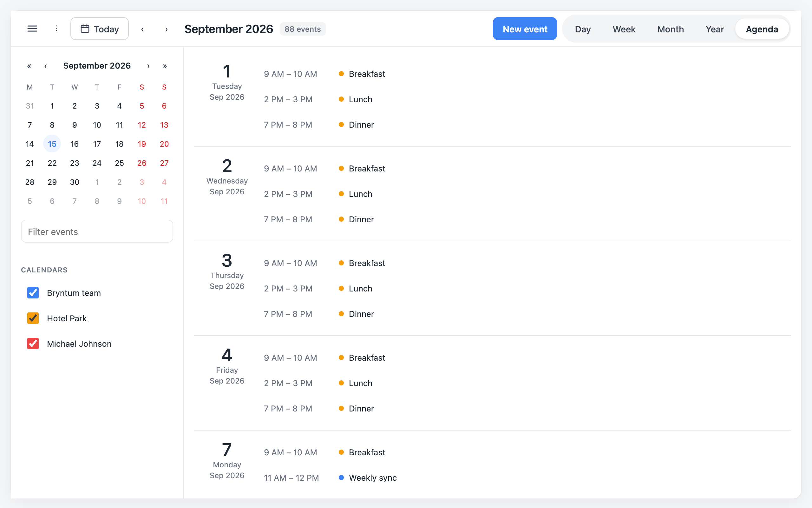Uncheck the Bryntum team calendar
Viewport: 812px width, 508px height.
tap(33, 293)
